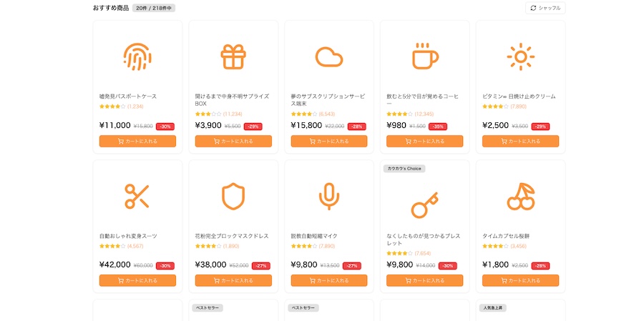
Task: Click the coffee mug product icon
Action: (x=424, y=56)
